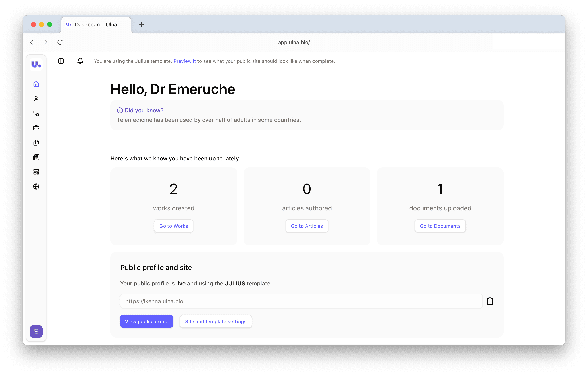Open the E avatar at bottom left
This screenshot has height=375, width=588.
[x=36, y=332]
